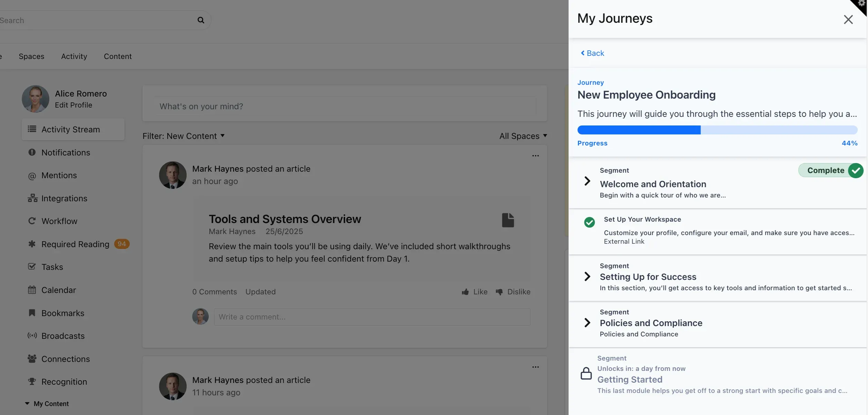Open the three-dot menu on the 11 hours ago post
Viewport: 868px width, 415px height.
click(535, 367)
